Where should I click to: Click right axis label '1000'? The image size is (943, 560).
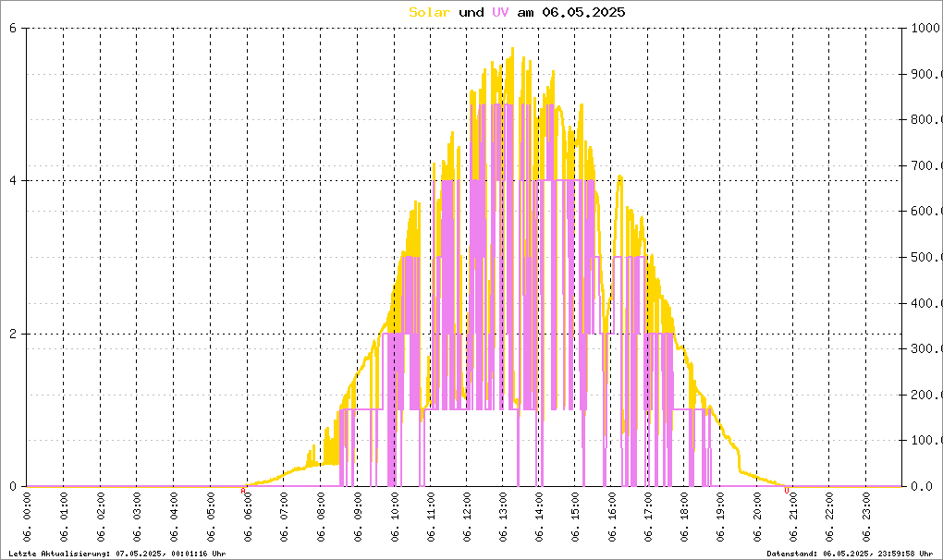click(x=925, y=28)
